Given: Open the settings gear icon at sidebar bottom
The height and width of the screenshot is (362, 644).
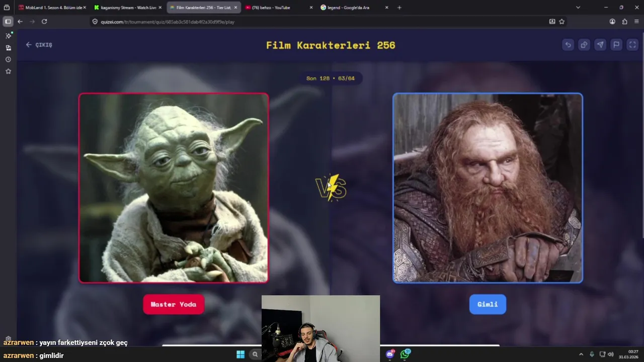Looking at the screenshot, I should pos(8,339).
